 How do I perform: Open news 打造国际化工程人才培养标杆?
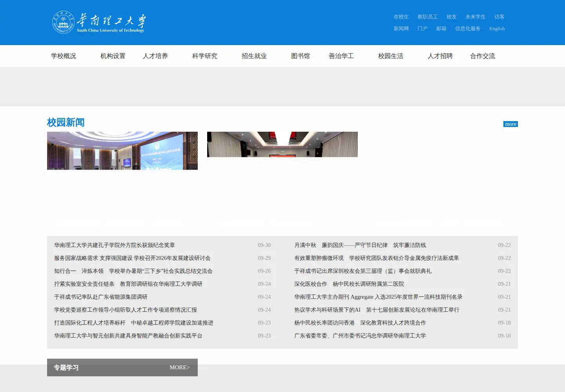point(134,323)
